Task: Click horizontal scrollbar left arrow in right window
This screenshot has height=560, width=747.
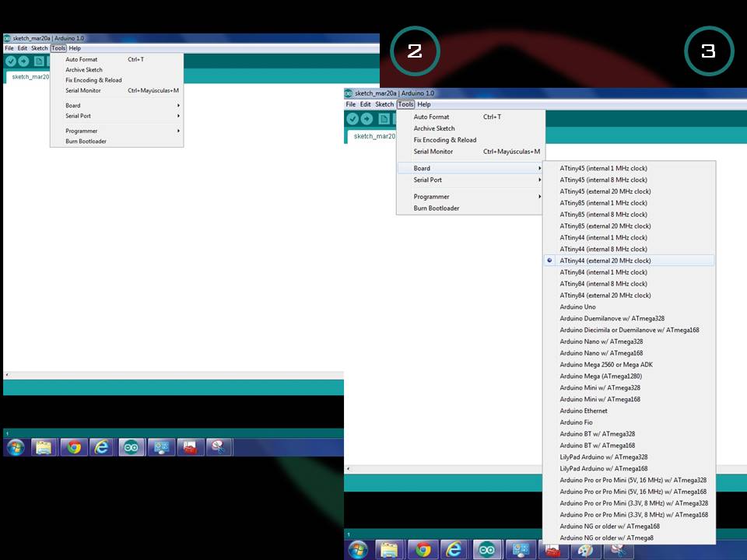Action: point(349,468)
